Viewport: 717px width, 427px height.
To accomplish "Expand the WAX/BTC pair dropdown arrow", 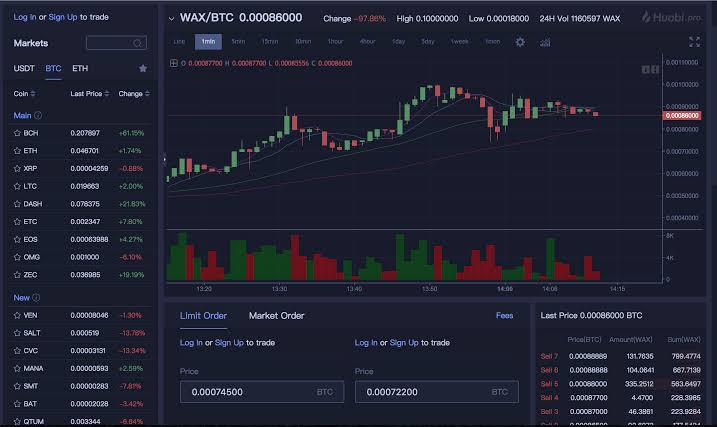I will 171,19.
